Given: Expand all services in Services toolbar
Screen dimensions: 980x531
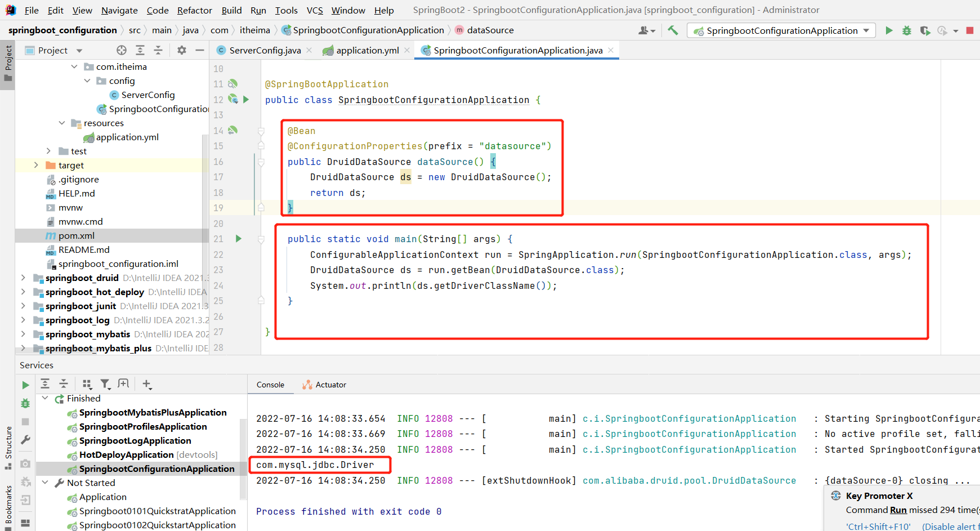Looking at the screenshot, I should 45,384.
